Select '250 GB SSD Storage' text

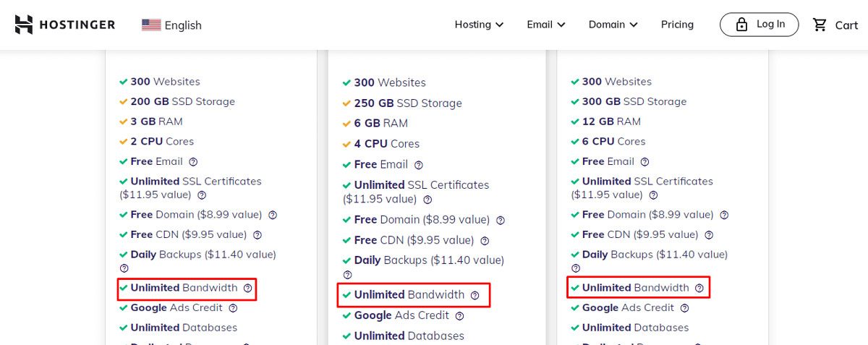click(x=408, y=103)
